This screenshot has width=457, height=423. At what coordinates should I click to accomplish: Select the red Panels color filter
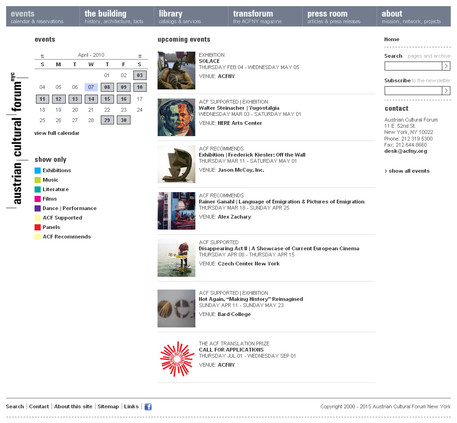[38, 227]
